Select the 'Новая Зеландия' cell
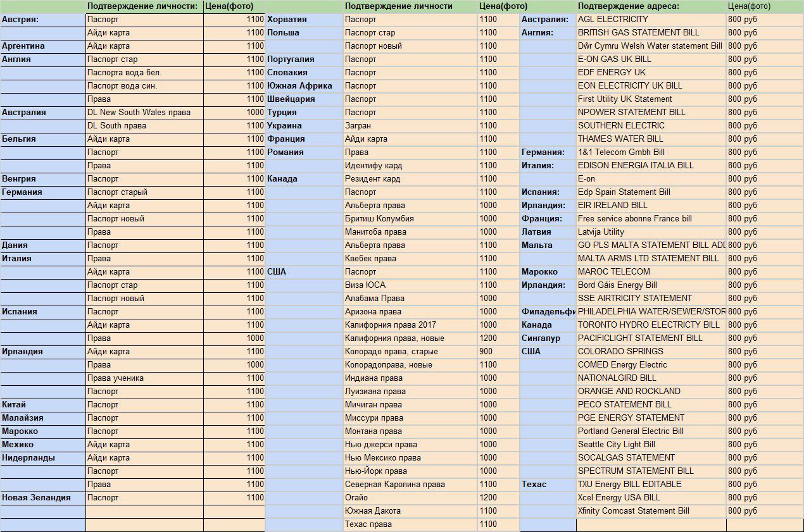The width and height of the screenshot is (804, 532). point(42,498)
